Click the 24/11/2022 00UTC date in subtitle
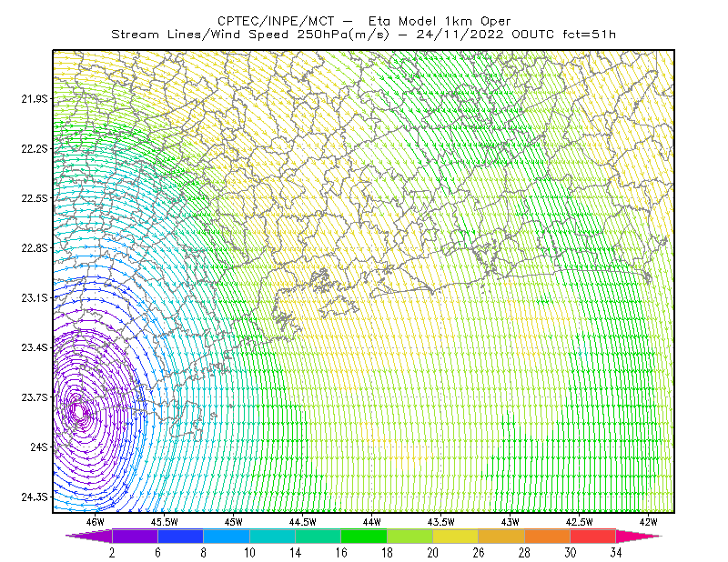This screenshot has width=728, height=562. coord(485,35)
